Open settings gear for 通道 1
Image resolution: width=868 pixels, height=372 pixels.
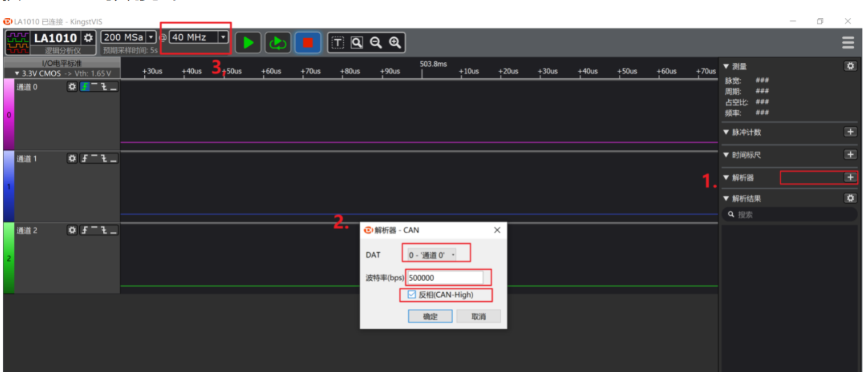(x=72, y=158)
